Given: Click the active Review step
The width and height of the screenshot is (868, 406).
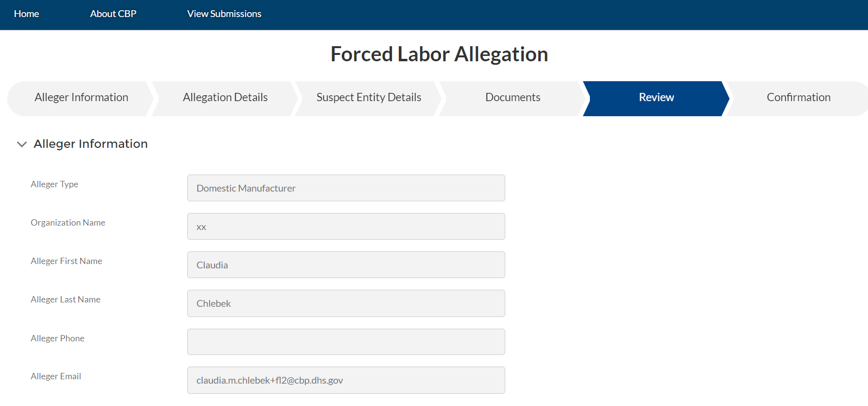Looking at the screenshot, I should point(656,98).
